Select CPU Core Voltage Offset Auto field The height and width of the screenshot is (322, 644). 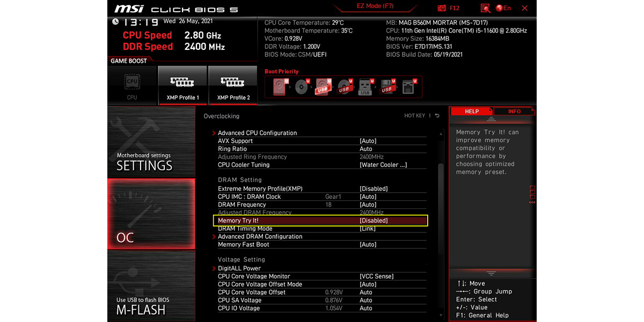[322, 292]
